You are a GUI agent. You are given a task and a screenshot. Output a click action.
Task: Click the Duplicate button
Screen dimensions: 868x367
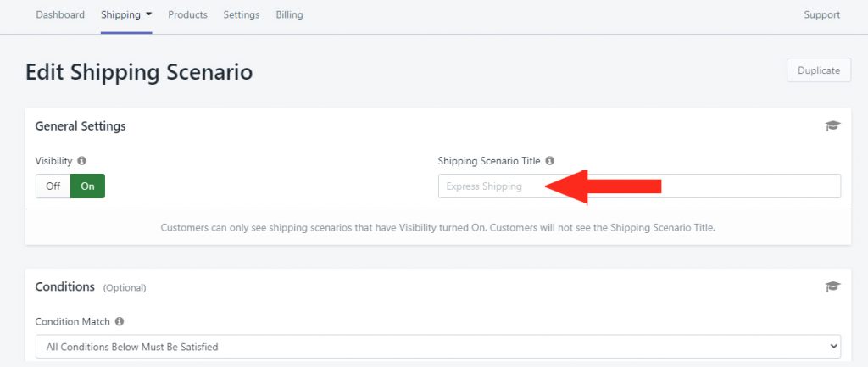(x=819, y=70)
